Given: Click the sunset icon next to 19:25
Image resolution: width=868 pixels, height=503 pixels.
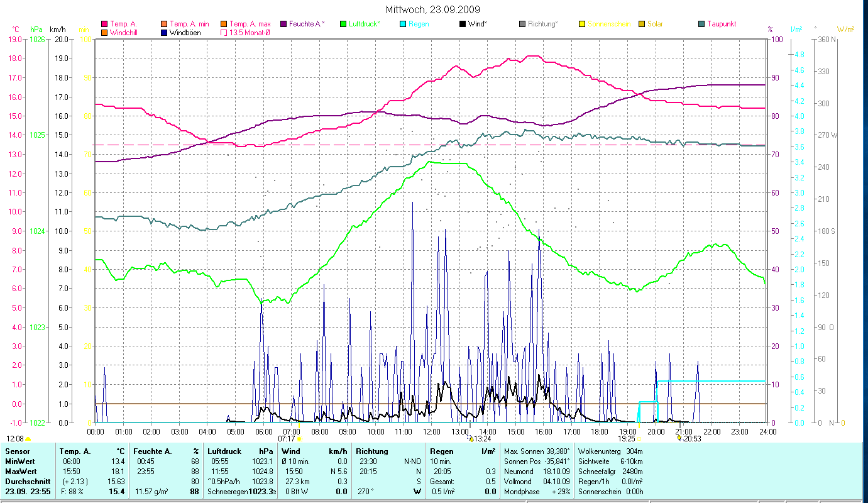Looking at the screenshot, I should [639, 439].
